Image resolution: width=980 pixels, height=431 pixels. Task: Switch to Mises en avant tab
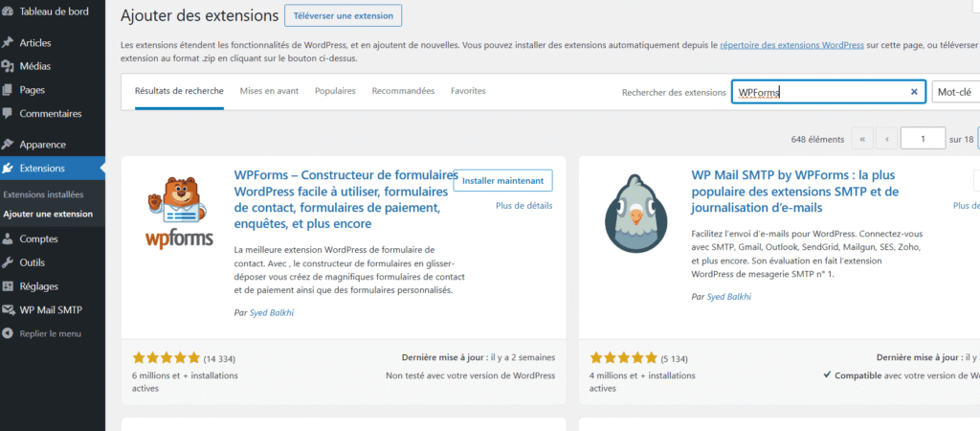click(x=269, y=91)
